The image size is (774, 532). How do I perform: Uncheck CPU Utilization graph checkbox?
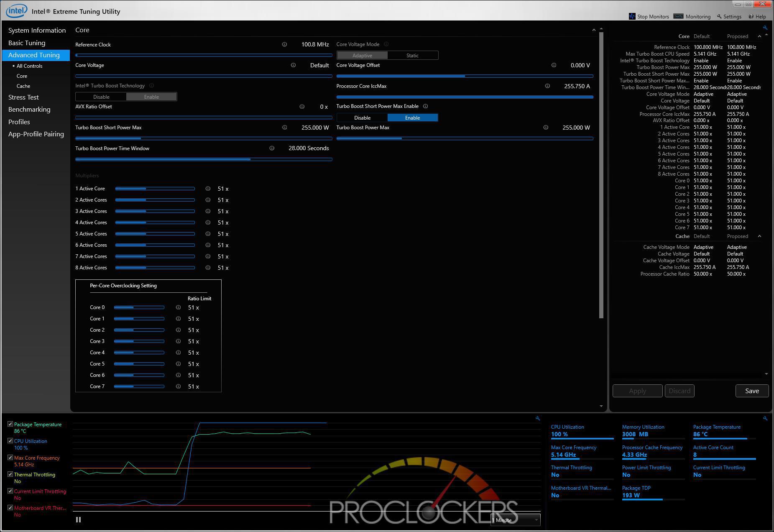tap(10, 441)
